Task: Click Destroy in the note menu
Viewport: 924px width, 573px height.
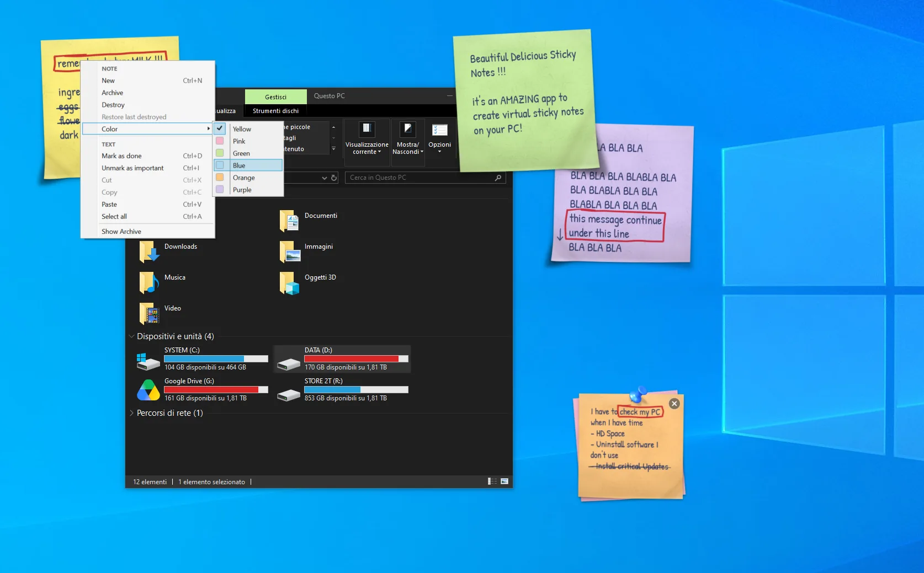Action: click(147, 105)
